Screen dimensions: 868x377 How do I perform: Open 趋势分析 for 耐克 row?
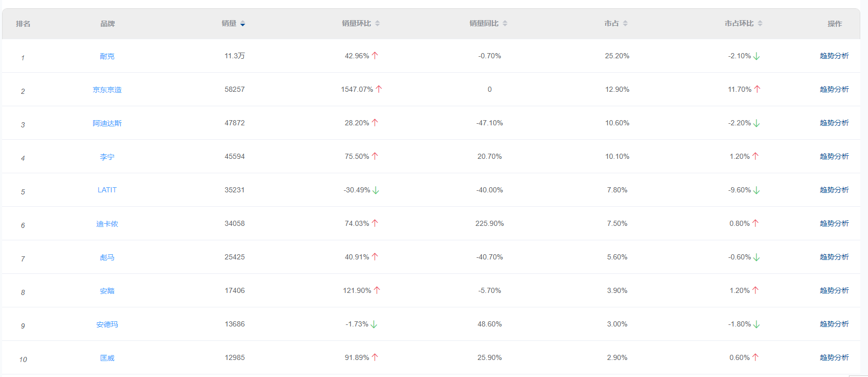[x=834, y=56]
